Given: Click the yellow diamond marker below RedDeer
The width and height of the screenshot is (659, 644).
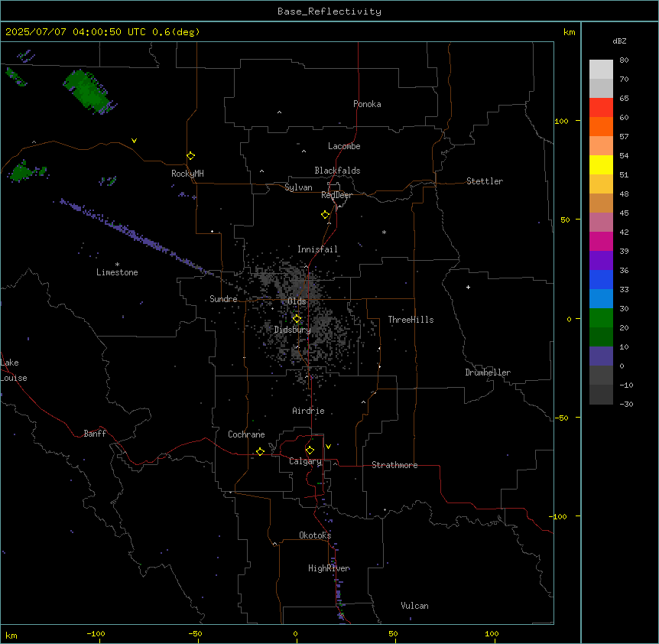Looking at the screenshot, I should tap(326, 214).
